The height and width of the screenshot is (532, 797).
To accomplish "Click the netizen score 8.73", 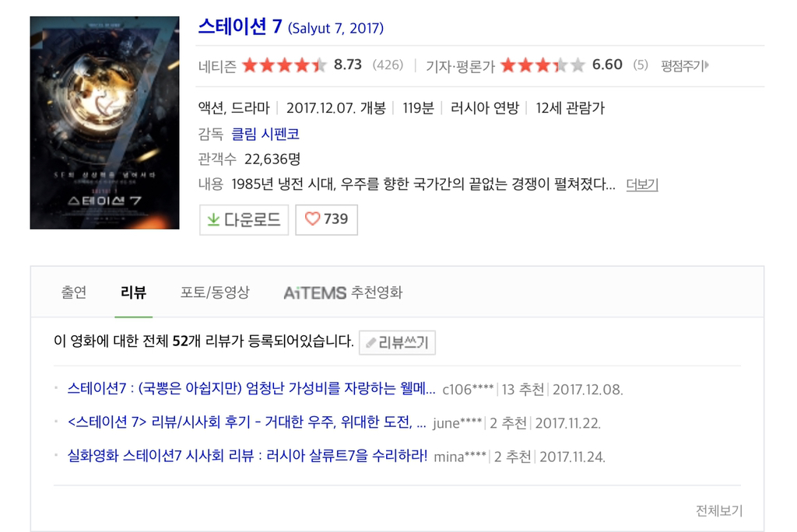I will point(348,65).
